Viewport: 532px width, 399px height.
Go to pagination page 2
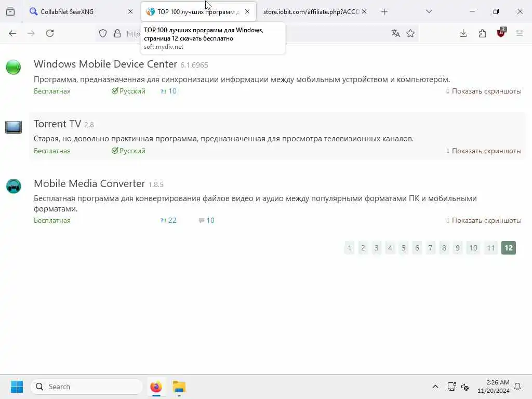click(363, 248)
